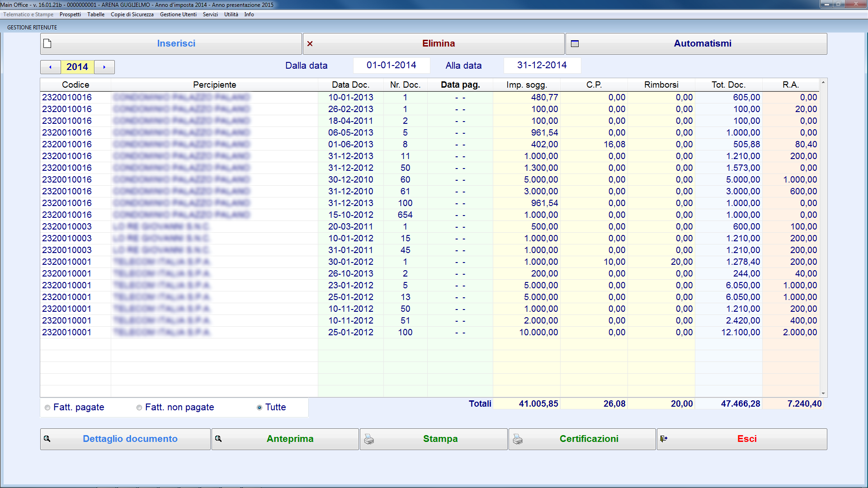Click the date 23-01-2012

click(351, 286)
